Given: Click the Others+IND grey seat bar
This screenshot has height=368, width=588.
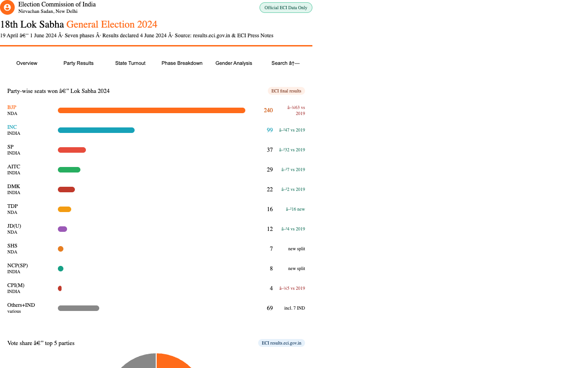Looking at the screenshot, I should pyautogui.click(x=79, y=308).
